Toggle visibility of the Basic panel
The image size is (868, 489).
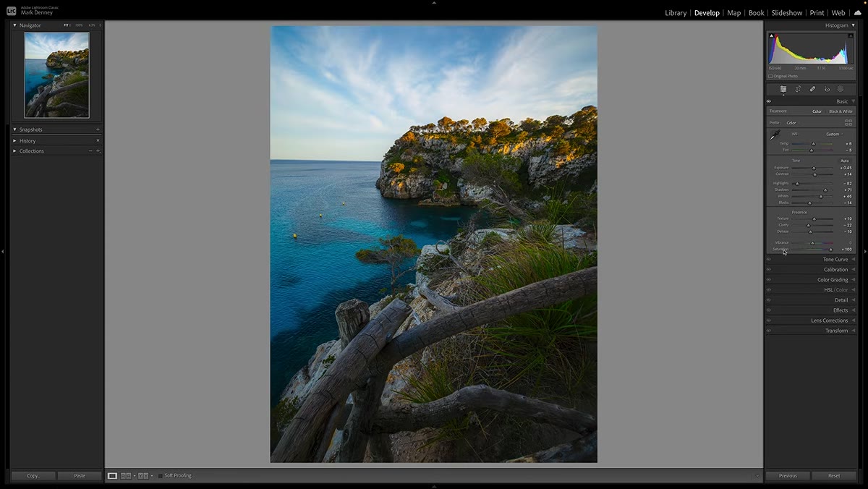[x=768, y=101]
